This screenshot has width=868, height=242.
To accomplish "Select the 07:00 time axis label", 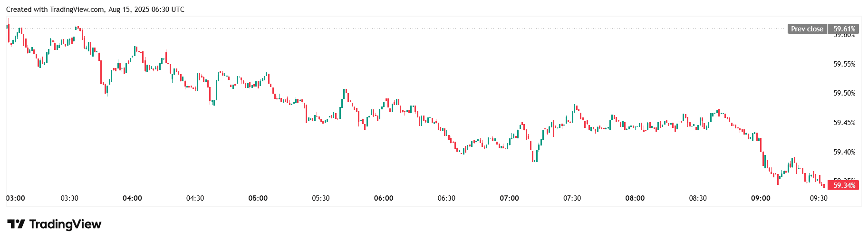I will (509, 198).
